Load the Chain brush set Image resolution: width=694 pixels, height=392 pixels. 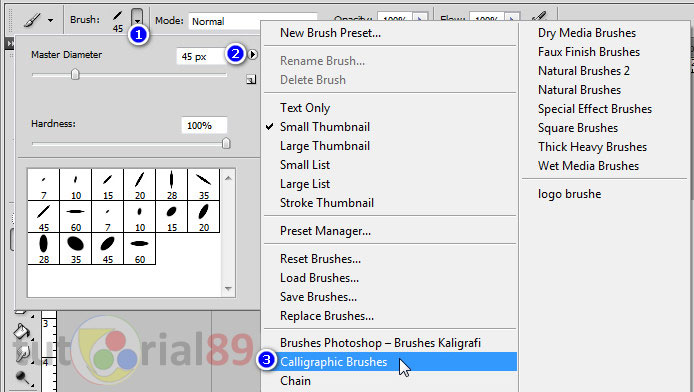[295, 381]
